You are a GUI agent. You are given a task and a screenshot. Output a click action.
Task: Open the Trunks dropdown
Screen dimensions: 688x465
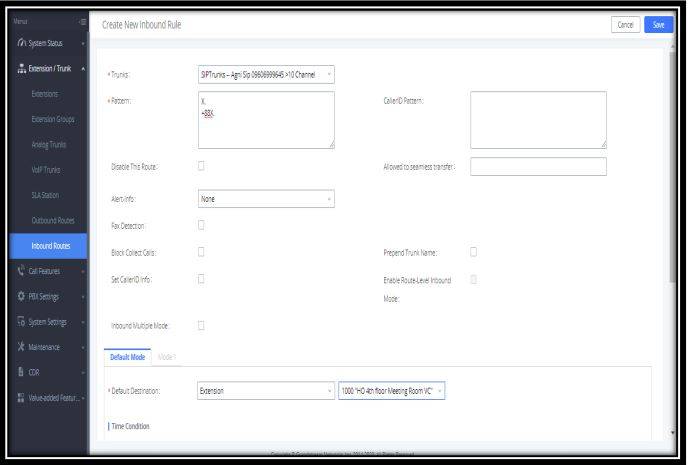coord(266,74)
